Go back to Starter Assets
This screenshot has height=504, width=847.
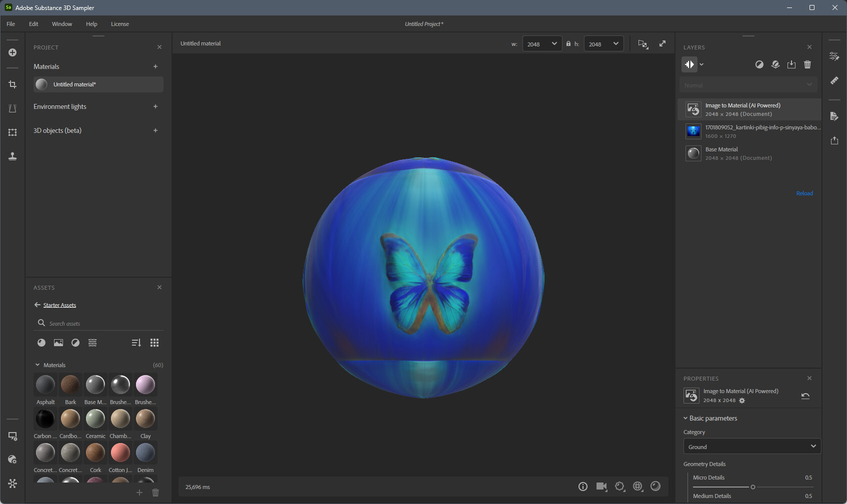pyautogui.click(x=37, y=305)
